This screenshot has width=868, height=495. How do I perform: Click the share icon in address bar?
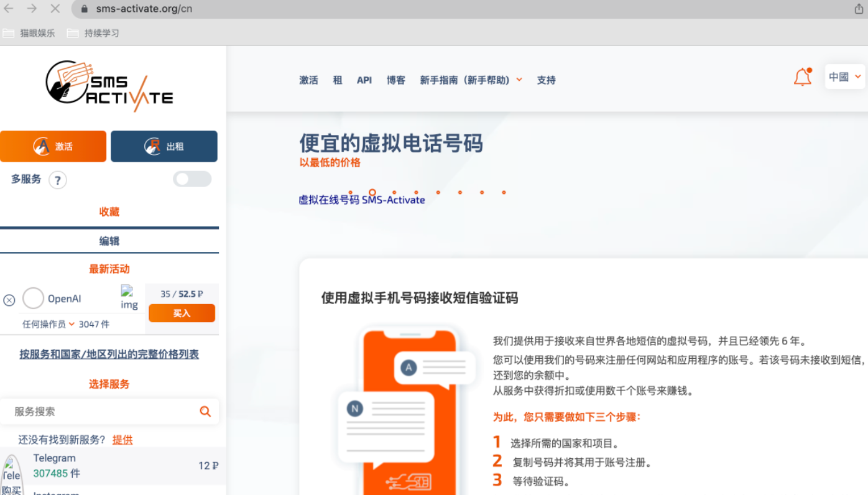859,9
